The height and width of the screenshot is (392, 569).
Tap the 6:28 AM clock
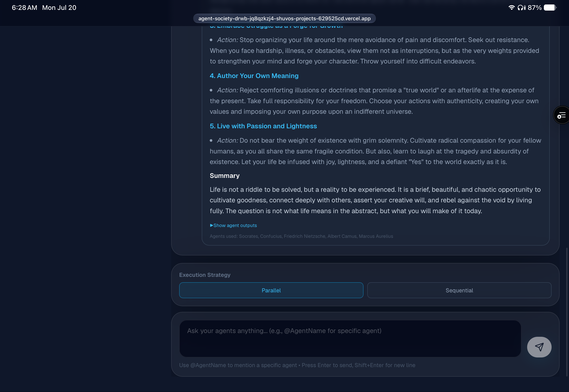pos(24,8)
